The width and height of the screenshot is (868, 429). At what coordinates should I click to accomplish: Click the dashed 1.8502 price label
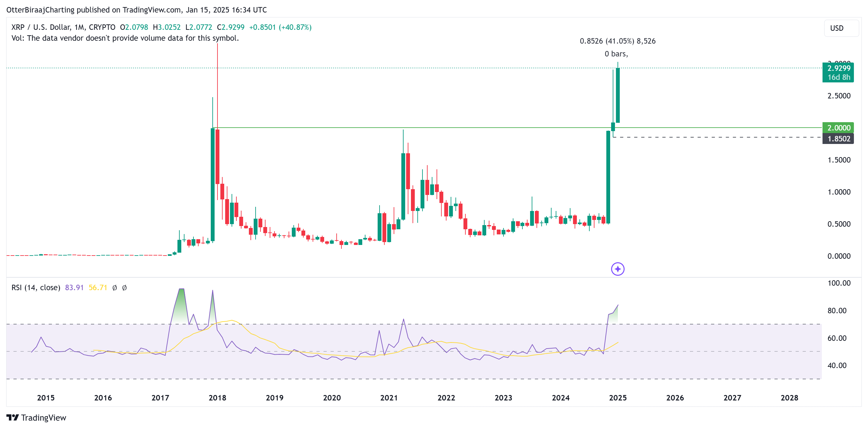coord(838,139)
